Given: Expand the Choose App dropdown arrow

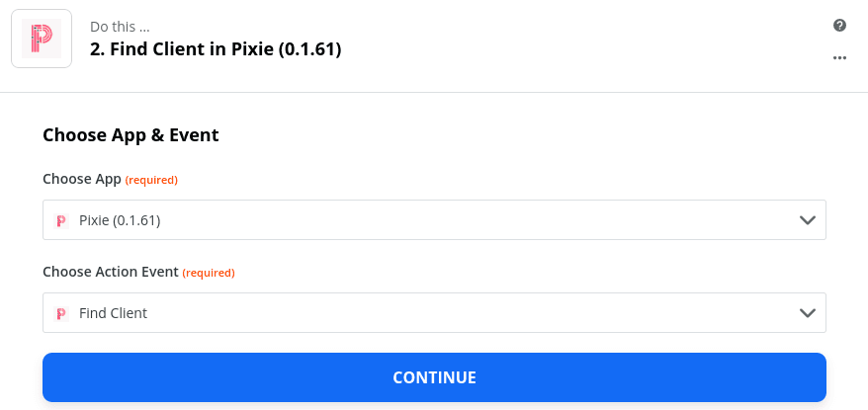Looking at the screenshot, I should pyautogui.click(x=807, y=220).
